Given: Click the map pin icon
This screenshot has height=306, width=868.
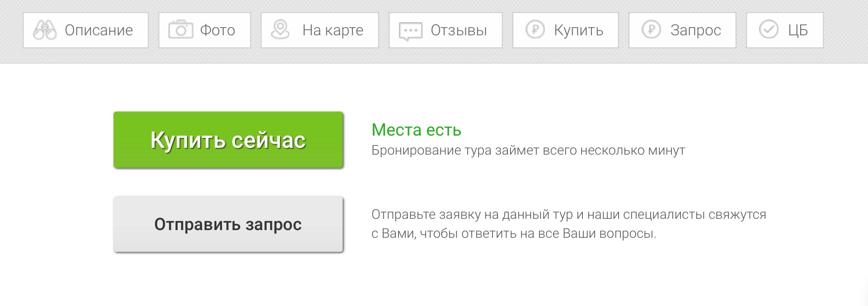Looking at the screenshot, I should (280, 30).
